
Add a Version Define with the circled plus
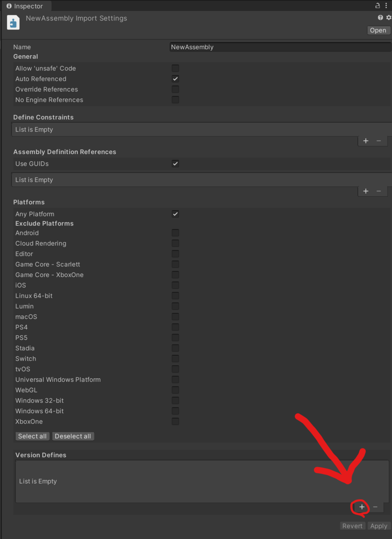(x=361, y=507)
